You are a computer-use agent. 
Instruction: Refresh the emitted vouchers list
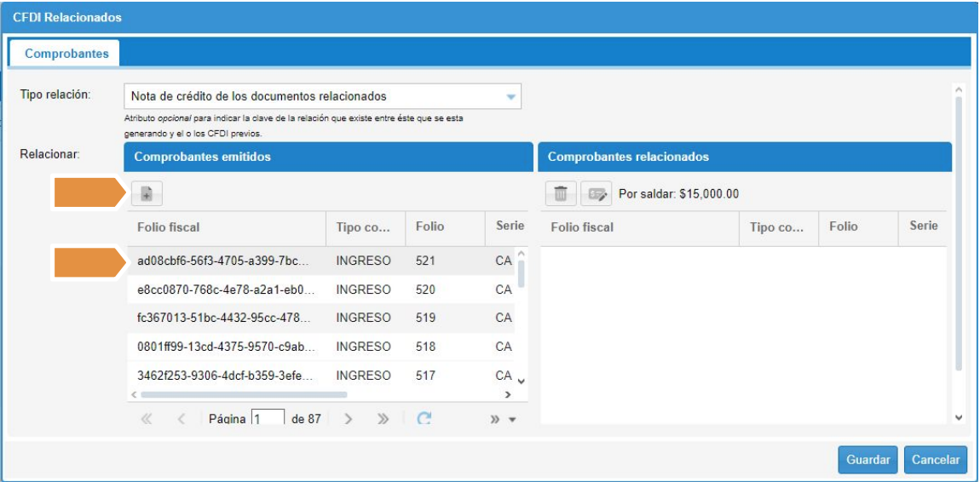coord(424,418)
